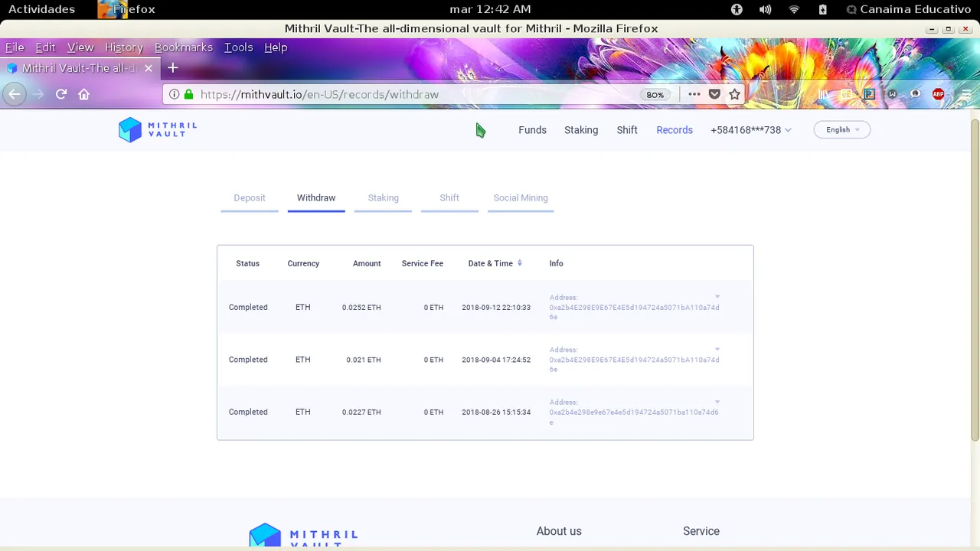This screenshot has height=551, width=980.
Task: Open a new browser tab with the plus
Action: tap(172, 68)
